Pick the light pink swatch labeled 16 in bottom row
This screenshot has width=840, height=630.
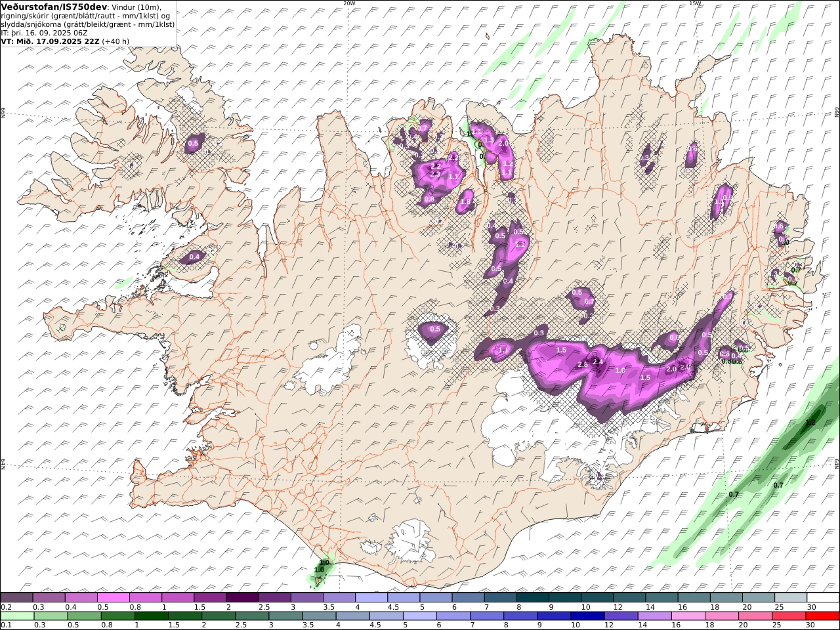(x=687, y=616)
